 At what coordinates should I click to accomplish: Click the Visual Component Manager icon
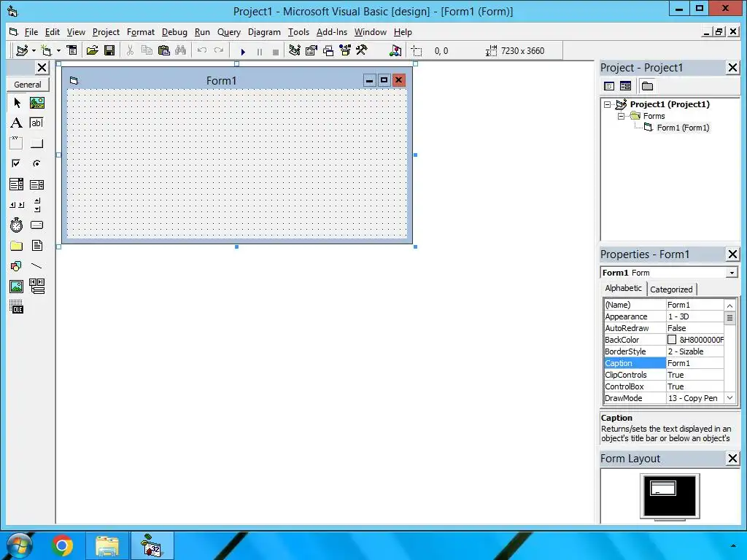[395, 50]
